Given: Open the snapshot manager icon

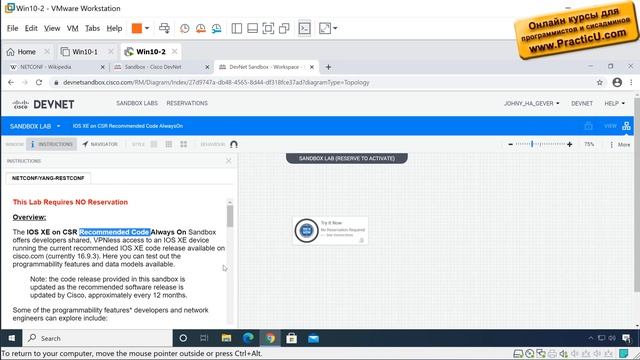Looking at the screenshot, I should point(216,28).
